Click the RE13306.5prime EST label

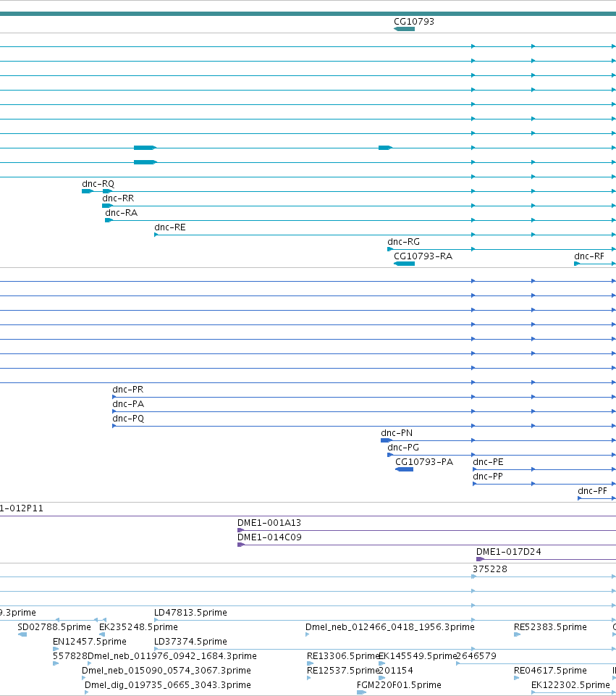tap(343, 656)
